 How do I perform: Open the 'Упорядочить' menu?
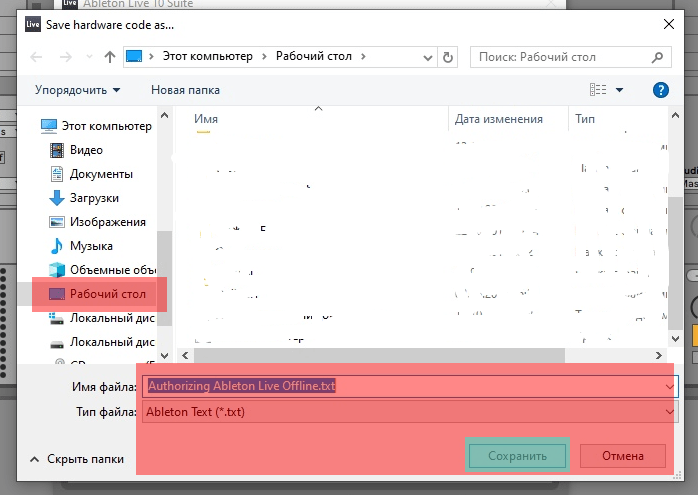(77, 90)
